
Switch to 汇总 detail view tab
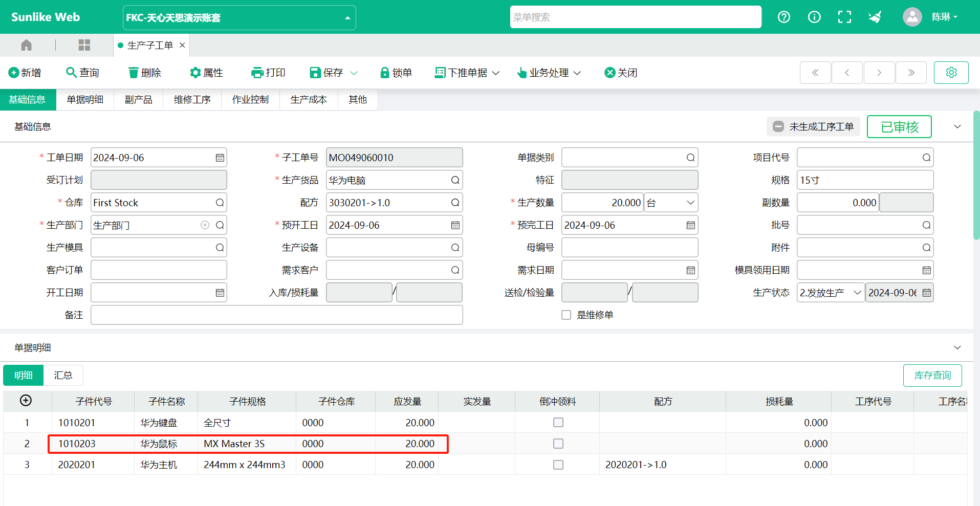pos(63,376)
